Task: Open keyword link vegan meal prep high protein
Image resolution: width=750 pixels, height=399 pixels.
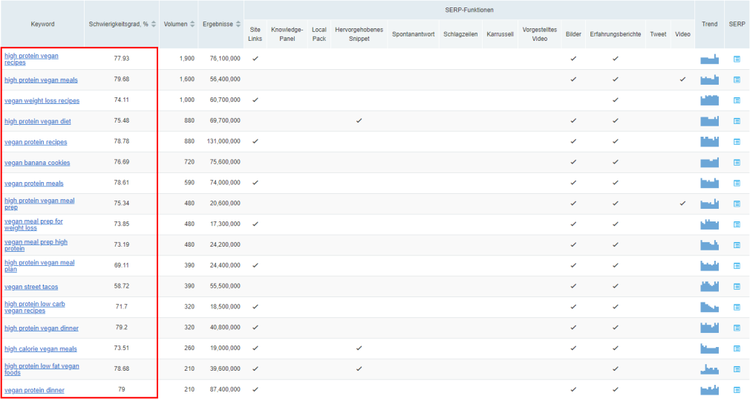Action: (x=36, y=245)
